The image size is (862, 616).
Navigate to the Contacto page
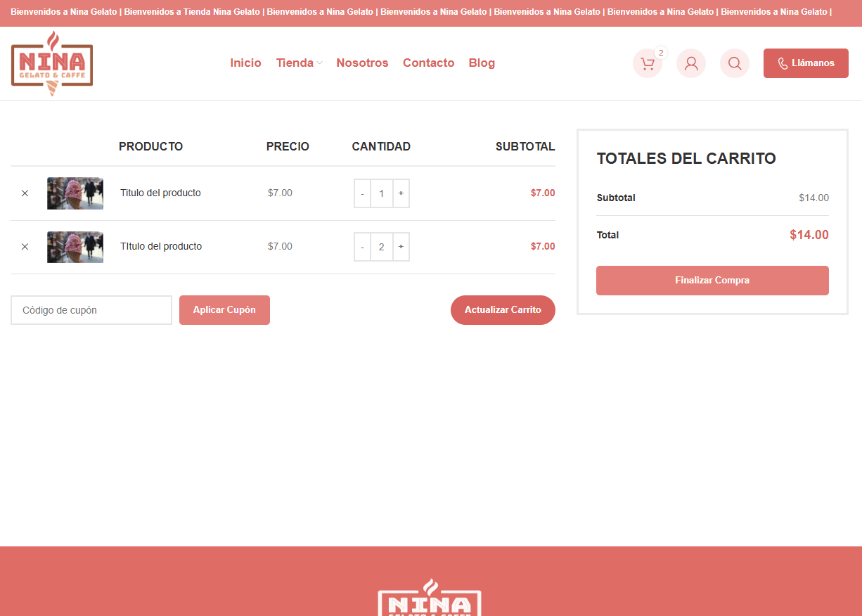428,63
